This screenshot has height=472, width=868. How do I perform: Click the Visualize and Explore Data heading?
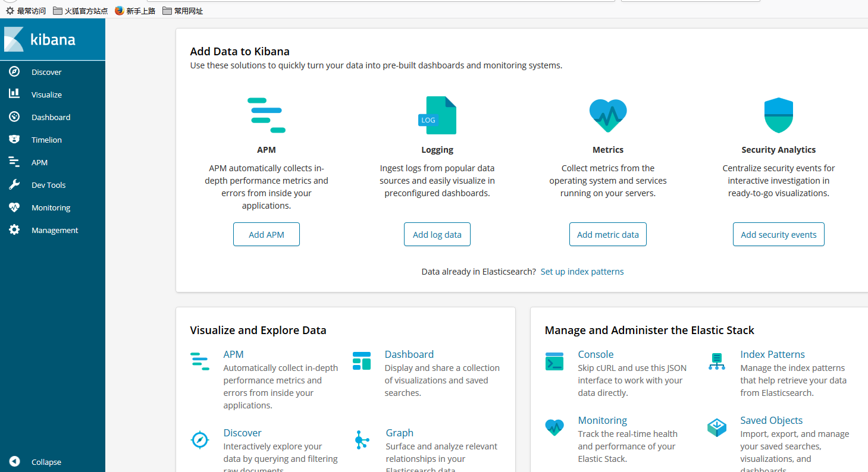click(258, 330)
